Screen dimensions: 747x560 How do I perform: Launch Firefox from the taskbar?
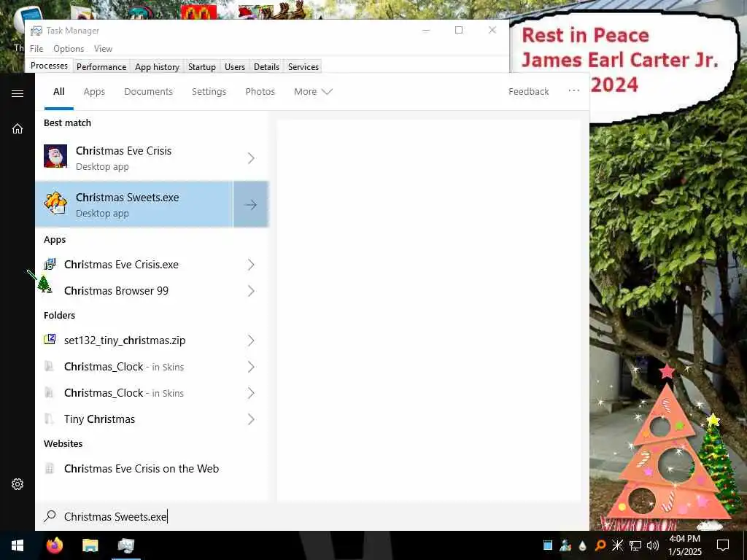(55, 545)
